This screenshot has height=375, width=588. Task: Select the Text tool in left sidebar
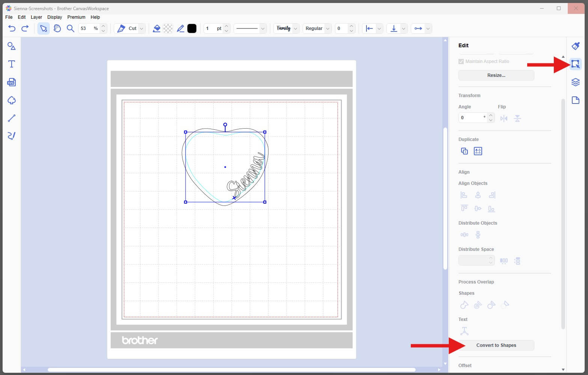tap(12, 64)
